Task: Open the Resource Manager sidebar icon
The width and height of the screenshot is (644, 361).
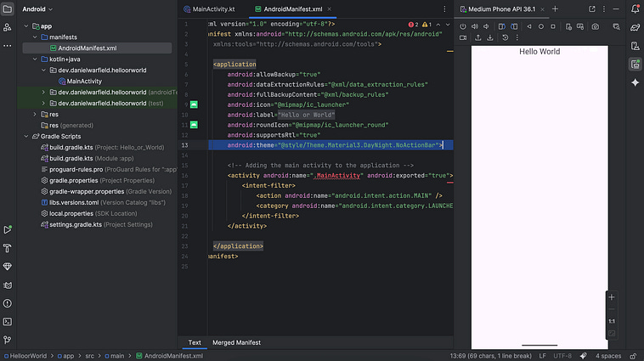Action: pyautogui.click(x=8, y=27)
